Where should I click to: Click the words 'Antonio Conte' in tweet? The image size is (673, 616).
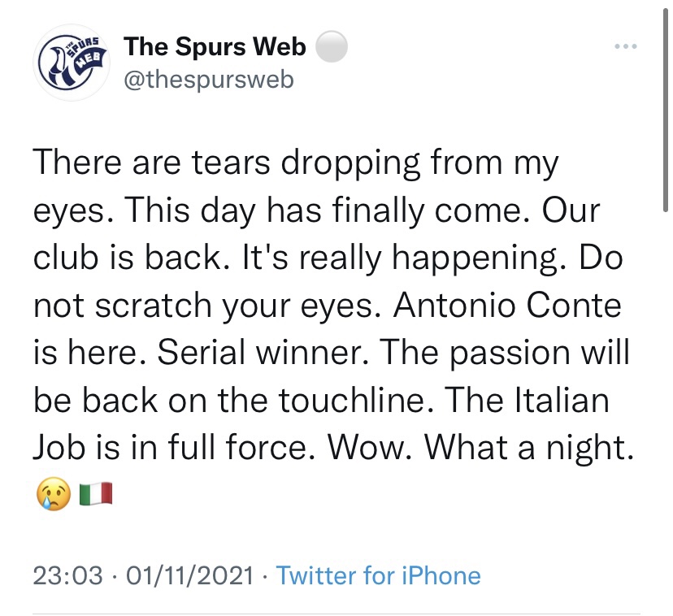click(x=503, y=306)
